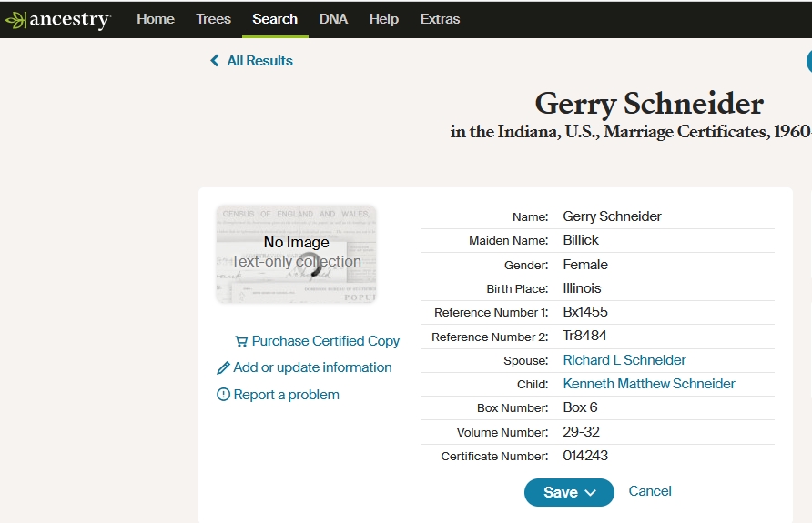Click the Cancel link
This screenshot has width=812, height=523.
point(650,491)
